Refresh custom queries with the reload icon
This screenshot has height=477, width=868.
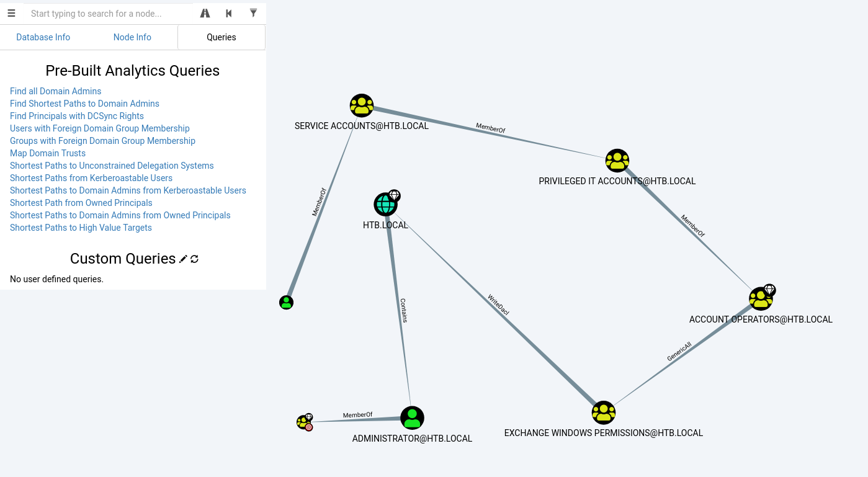pyautogui.click(x=194, y=259)
